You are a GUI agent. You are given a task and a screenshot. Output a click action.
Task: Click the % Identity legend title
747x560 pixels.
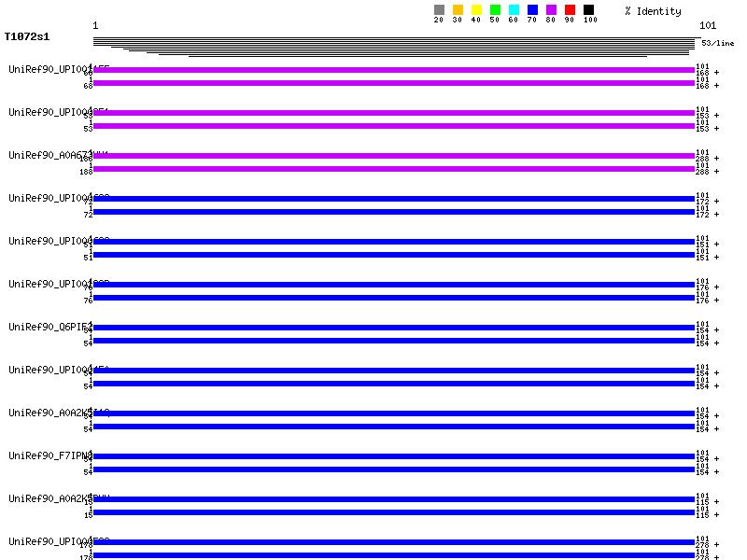(653, 11)
